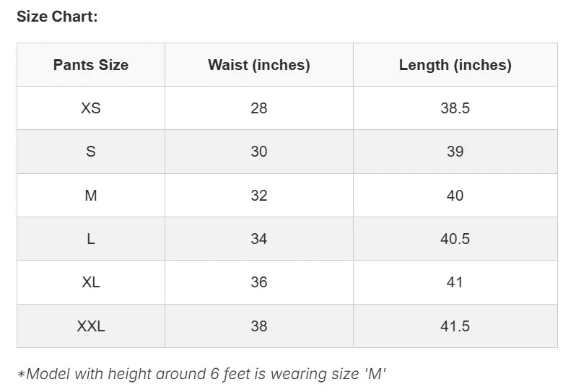The width and height of the screenshot is (576, 392).
Task: Click the XL pants size cell
Action: (x=91, y=282)
